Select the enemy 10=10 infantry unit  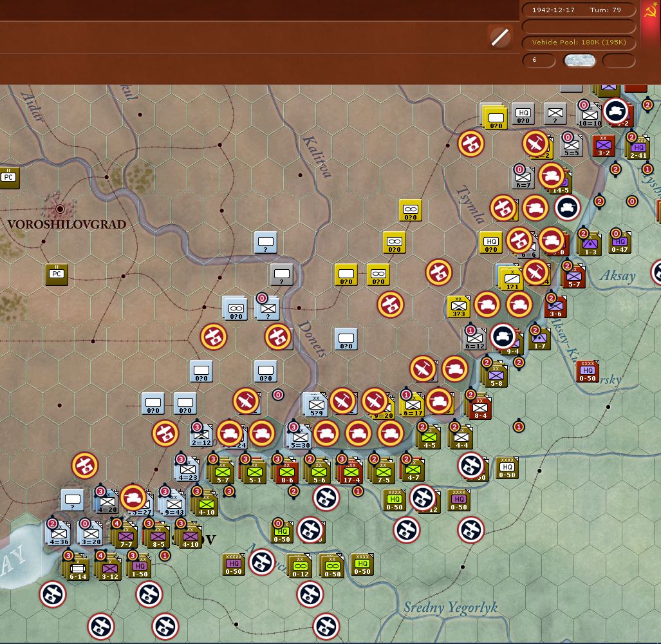click(x=590, y=114)
